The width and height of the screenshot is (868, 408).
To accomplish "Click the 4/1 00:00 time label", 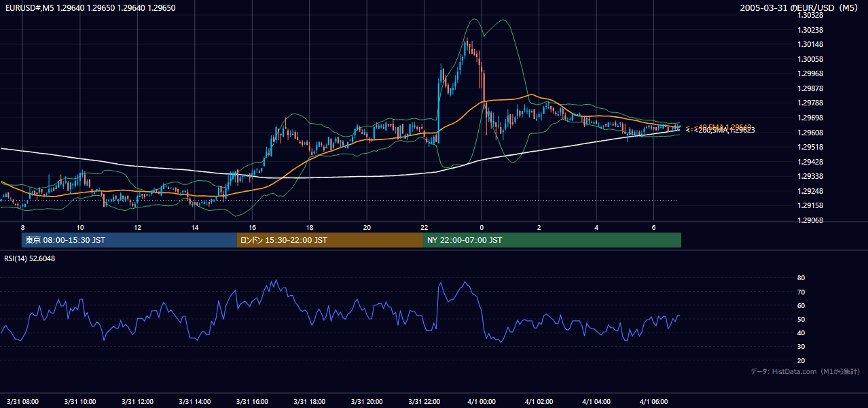I will tap(482, 401).
